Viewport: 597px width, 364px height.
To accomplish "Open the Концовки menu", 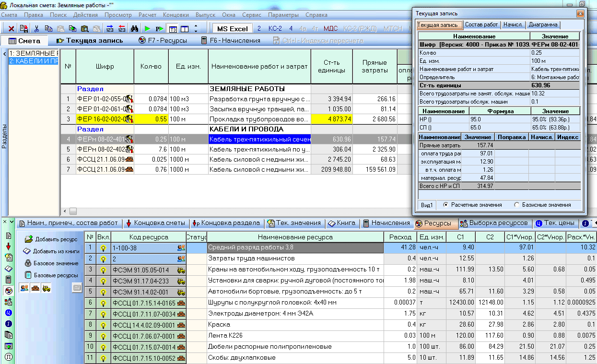I will coord(176,15).
